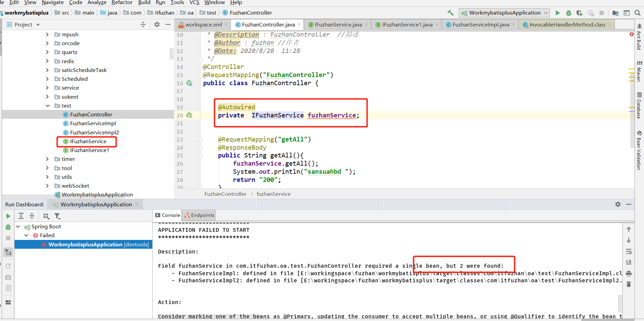Expand the service folder
Image resolution: width=644 pixels, height=321 pixels.
47,88
